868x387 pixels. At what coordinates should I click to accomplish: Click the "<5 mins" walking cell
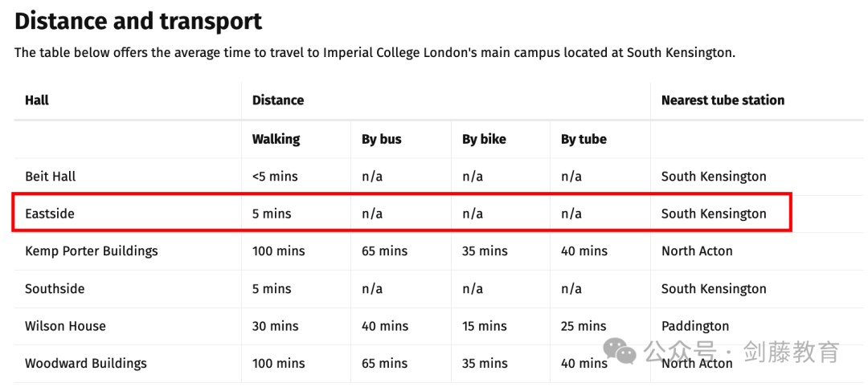tap(275, 177)
